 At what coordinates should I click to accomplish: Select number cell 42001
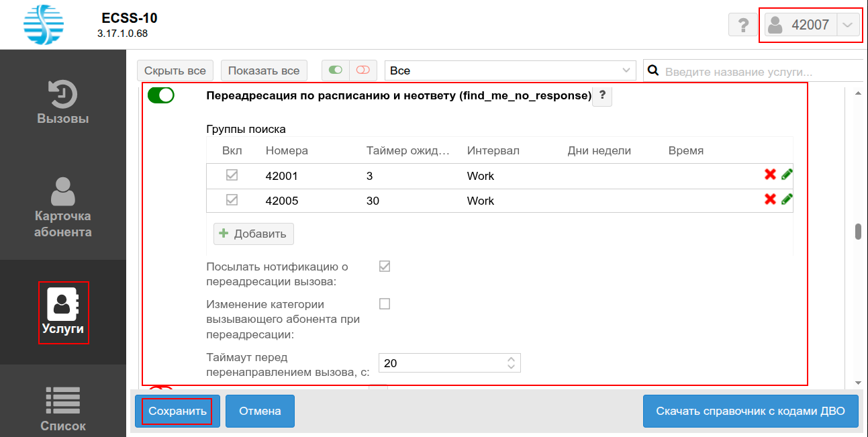point(282,176)
